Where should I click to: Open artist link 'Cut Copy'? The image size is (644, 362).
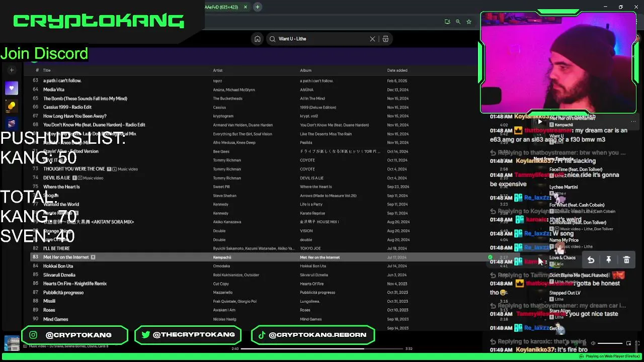221,284
